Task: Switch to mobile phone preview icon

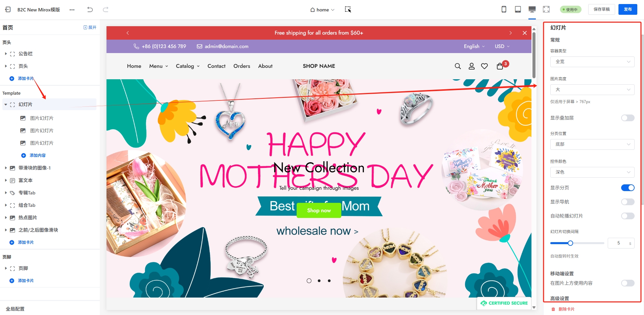Action: coord(504,9)
